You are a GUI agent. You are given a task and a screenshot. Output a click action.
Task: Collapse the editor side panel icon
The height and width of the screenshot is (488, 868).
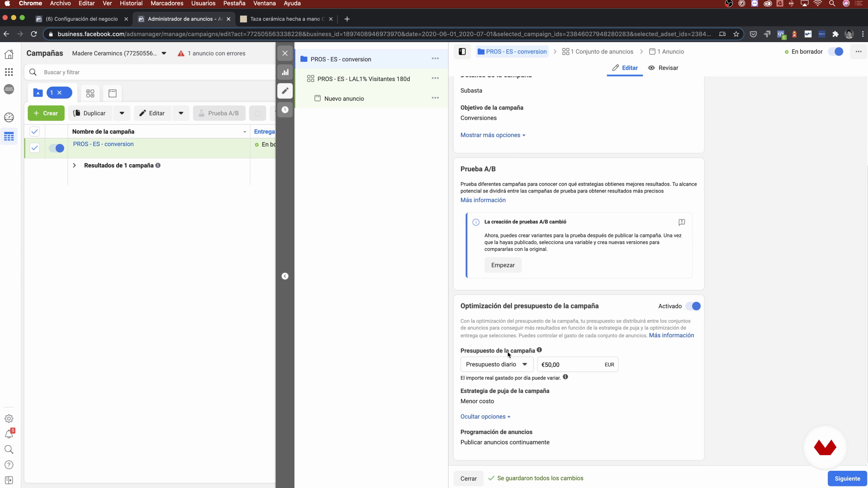[x=462, y=52]
